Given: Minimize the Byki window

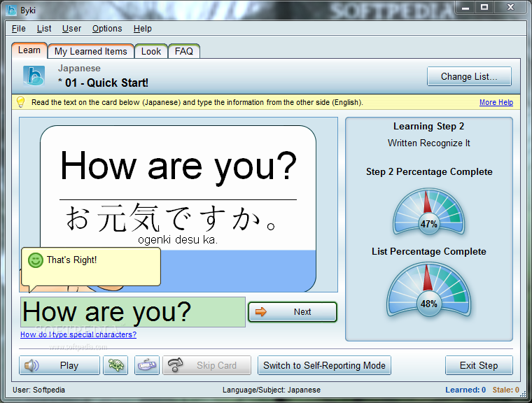Looking at the screenshot, I should tap(465, 7).
